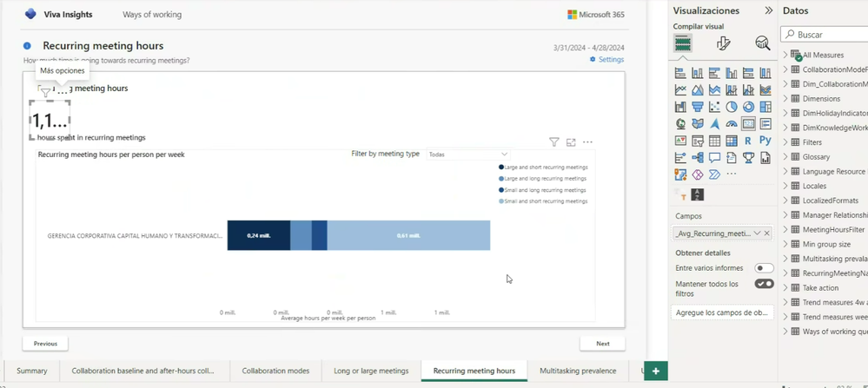Select the clustered bar chart visual
This screenshot has width=868, height=388.
click(x=715, y=73)
